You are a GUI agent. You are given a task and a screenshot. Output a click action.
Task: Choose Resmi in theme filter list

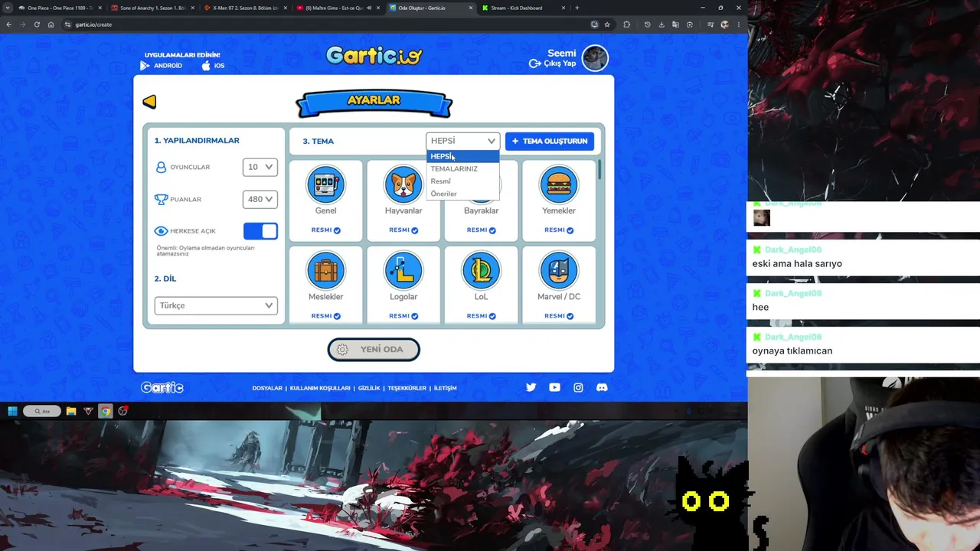coord(462,181)
